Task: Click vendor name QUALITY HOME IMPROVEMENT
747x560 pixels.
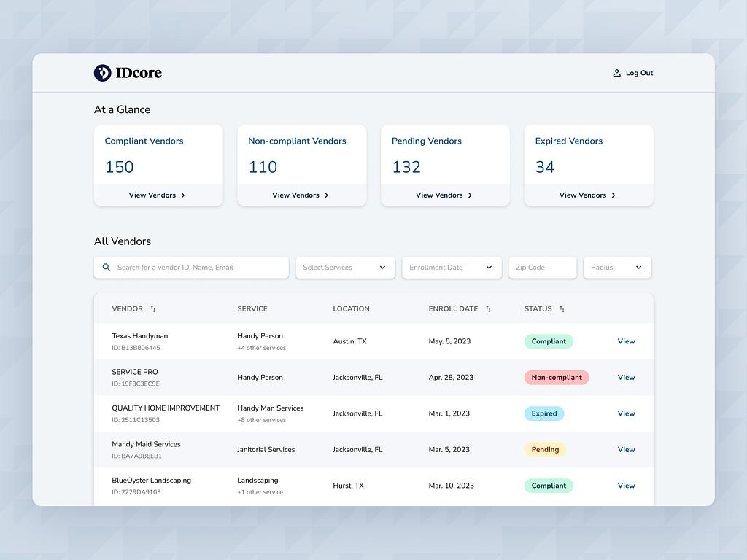Action: (x=166, y=408)
